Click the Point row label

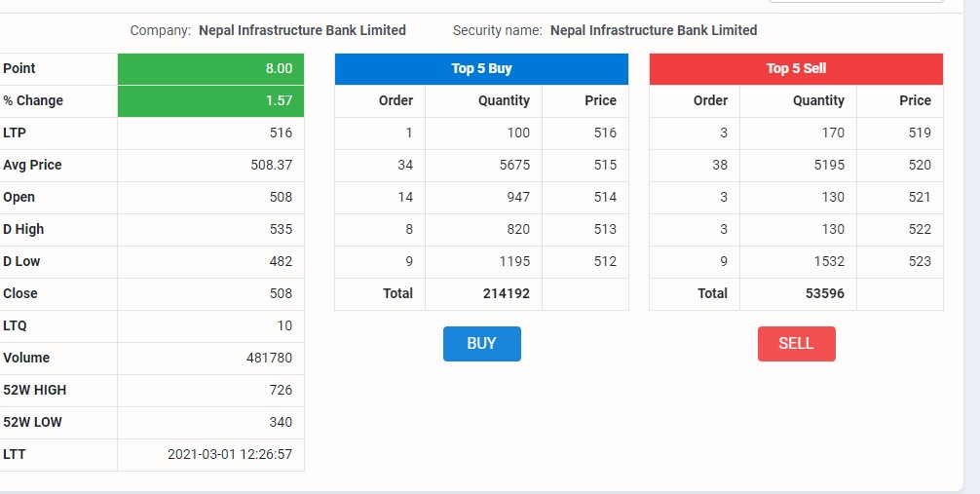pyautogui.click(x=19, y=69)
